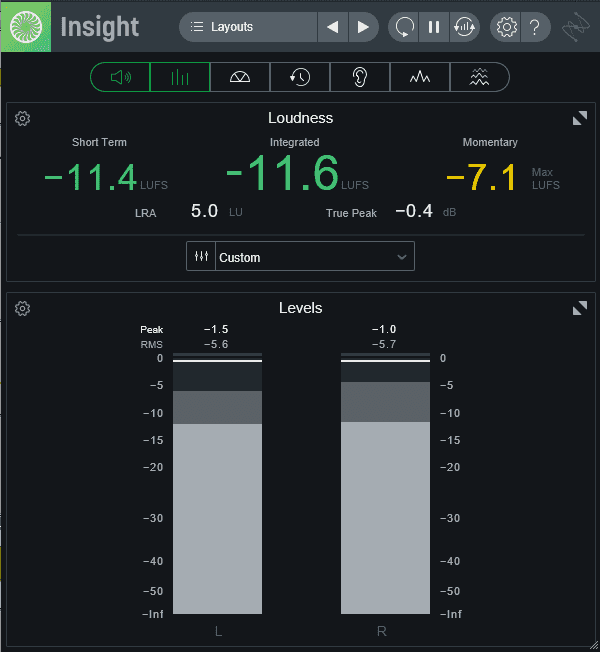Open Levels panel settings gear
The height and width of the screenshot is (652, 600).
tap(22, 309)
